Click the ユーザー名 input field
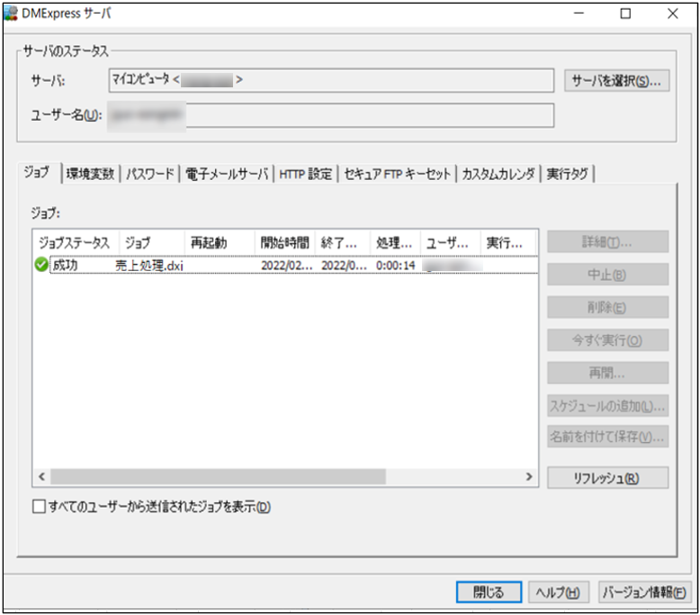Screen dimensions: 700x615 point(369,115)
